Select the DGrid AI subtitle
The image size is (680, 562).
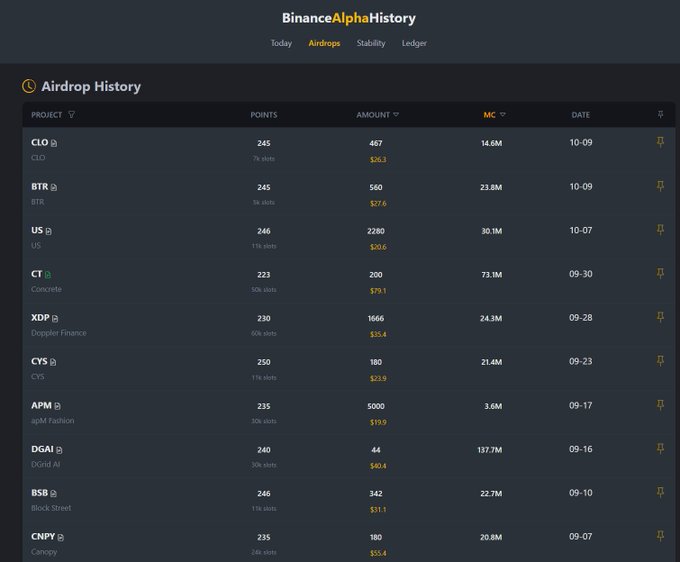46,464
